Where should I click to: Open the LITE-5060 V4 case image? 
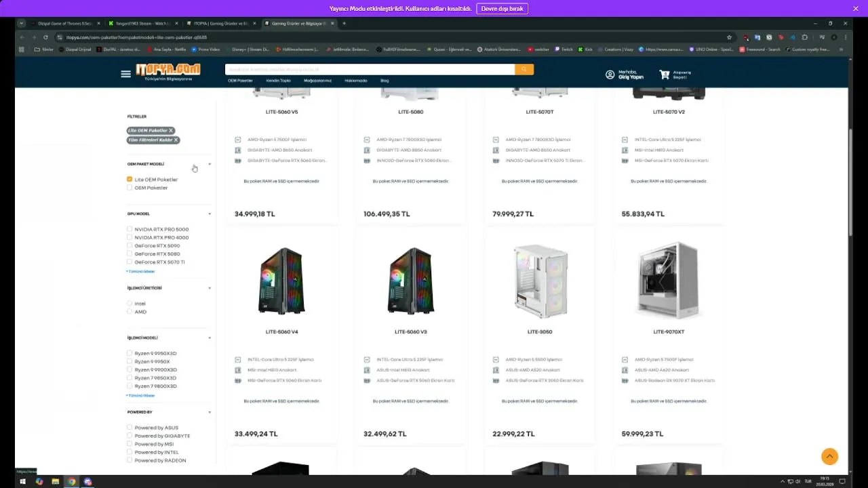click(x=281, y=281)
